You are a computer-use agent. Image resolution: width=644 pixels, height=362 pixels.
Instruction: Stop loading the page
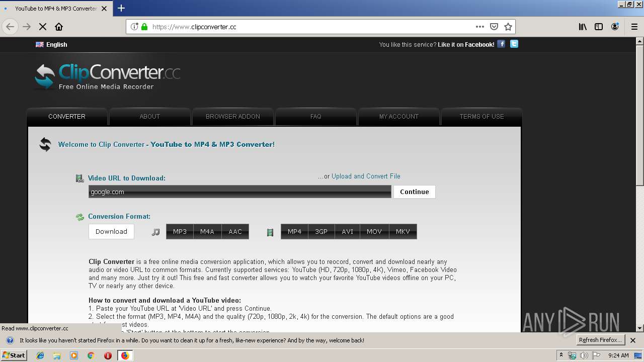43,27
